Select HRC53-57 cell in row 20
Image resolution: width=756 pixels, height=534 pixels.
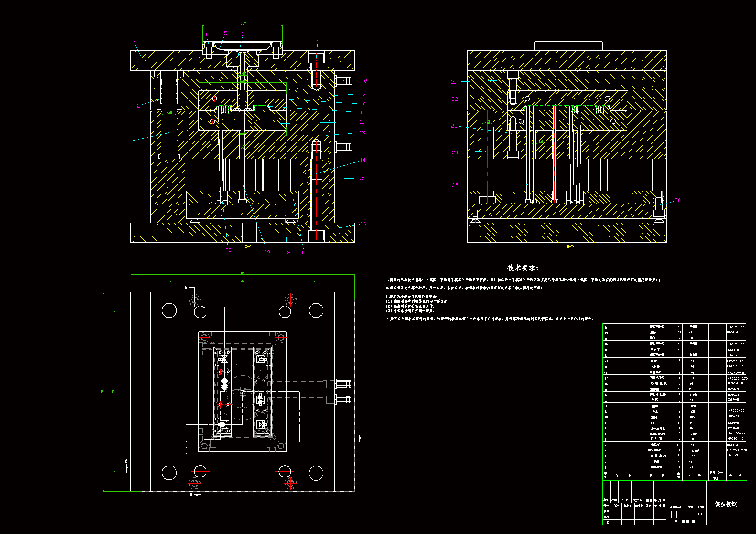[735, 361]
